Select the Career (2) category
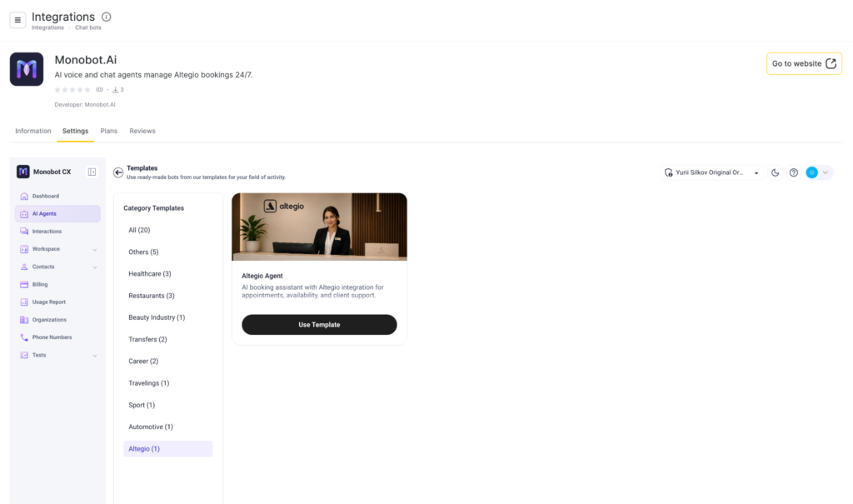 click(167, 362)
